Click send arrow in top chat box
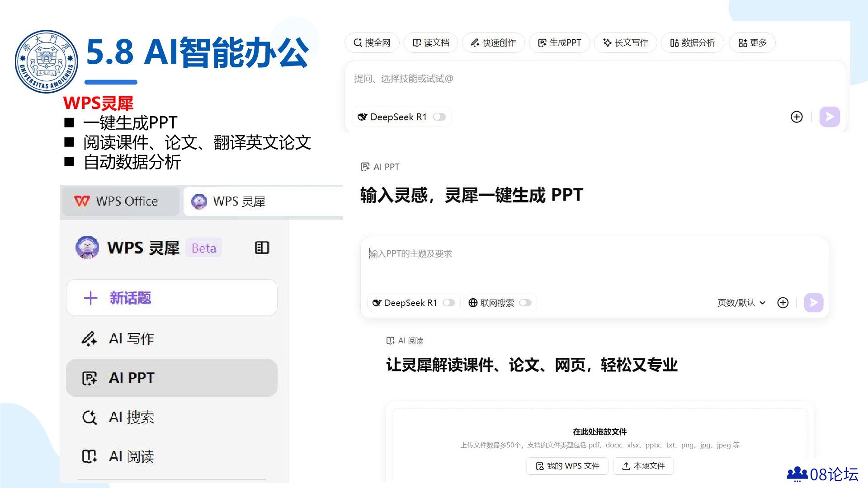This screenshot has width=868, height=488. pyautogui.click(x=830, y=117)
